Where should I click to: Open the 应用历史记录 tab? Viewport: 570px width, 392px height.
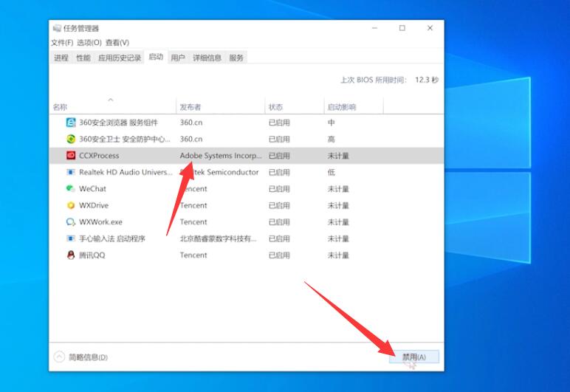[120, 58]
